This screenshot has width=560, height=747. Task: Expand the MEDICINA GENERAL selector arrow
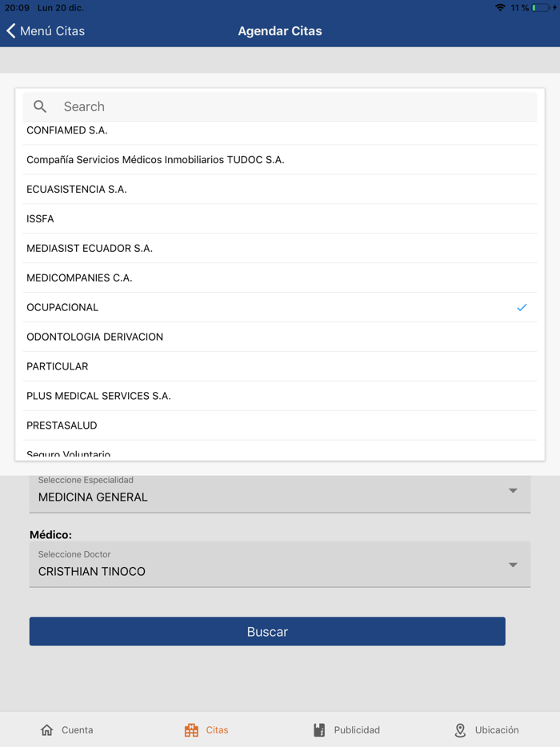coord(513,491)
